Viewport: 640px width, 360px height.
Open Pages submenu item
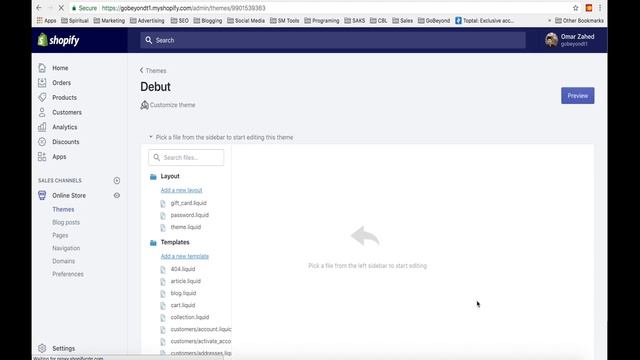tap(60, 236)
